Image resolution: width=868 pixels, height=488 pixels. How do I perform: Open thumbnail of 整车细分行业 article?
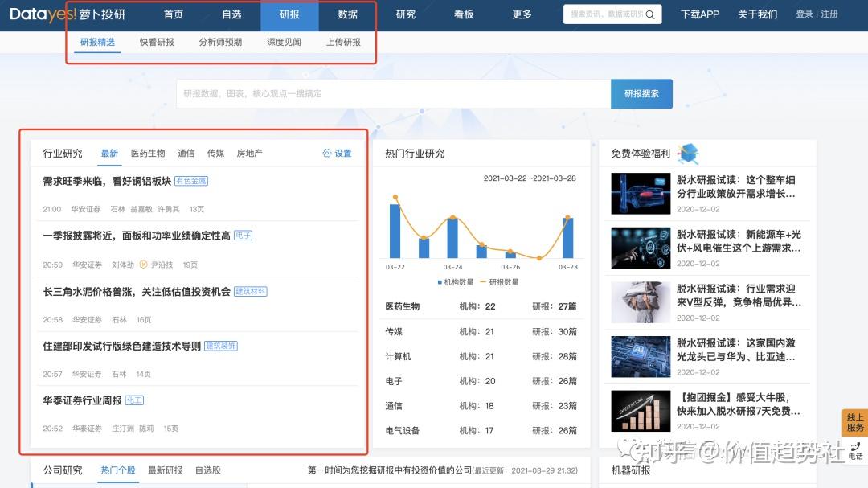click(x=641, y=194)
